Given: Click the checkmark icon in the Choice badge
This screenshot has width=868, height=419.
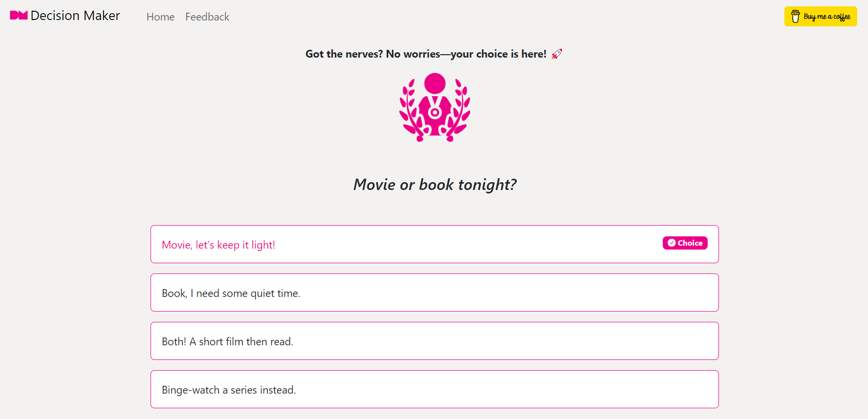Looking at the screenshot, I should click(672, 243).
